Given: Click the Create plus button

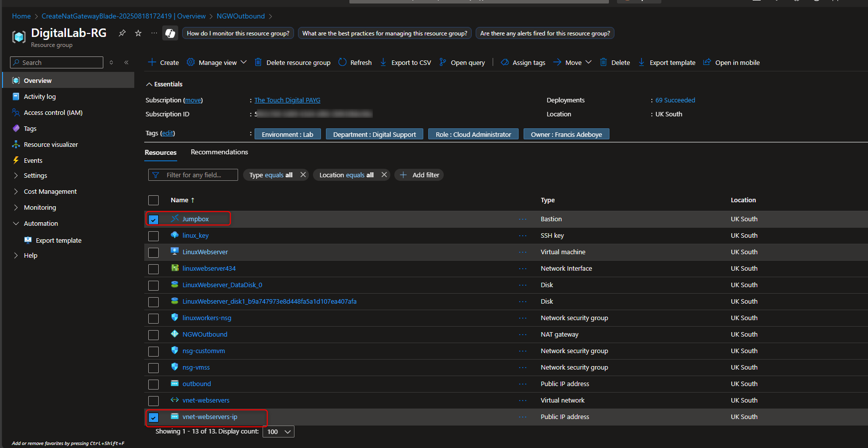Looking at the screenshot, I should (164, 62).
